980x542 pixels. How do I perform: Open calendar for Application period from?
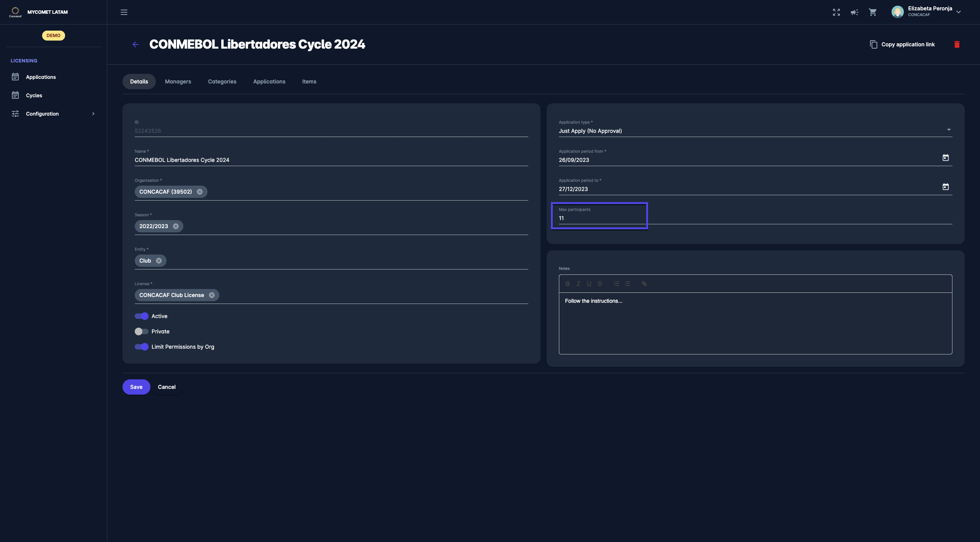[x=945, y=158]
